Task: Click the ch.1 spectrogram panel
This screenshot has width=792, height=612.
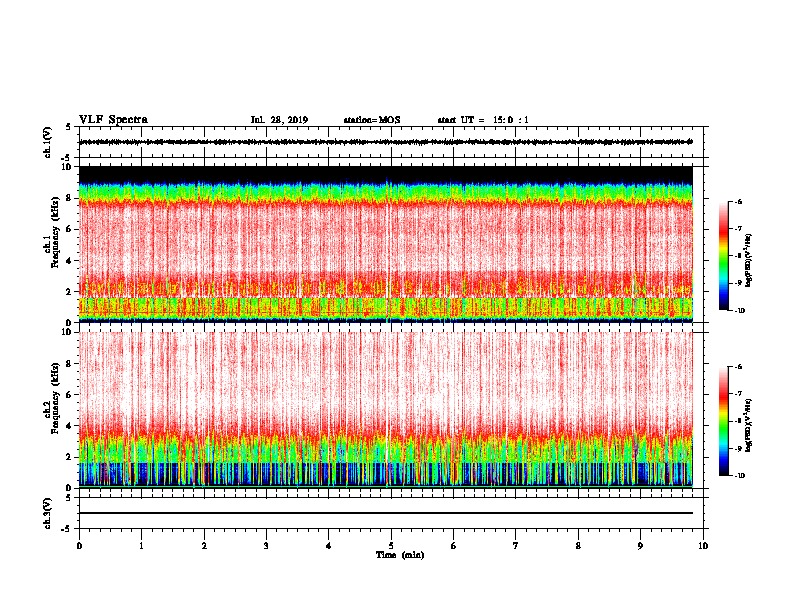Action: (x=386, y=244)
